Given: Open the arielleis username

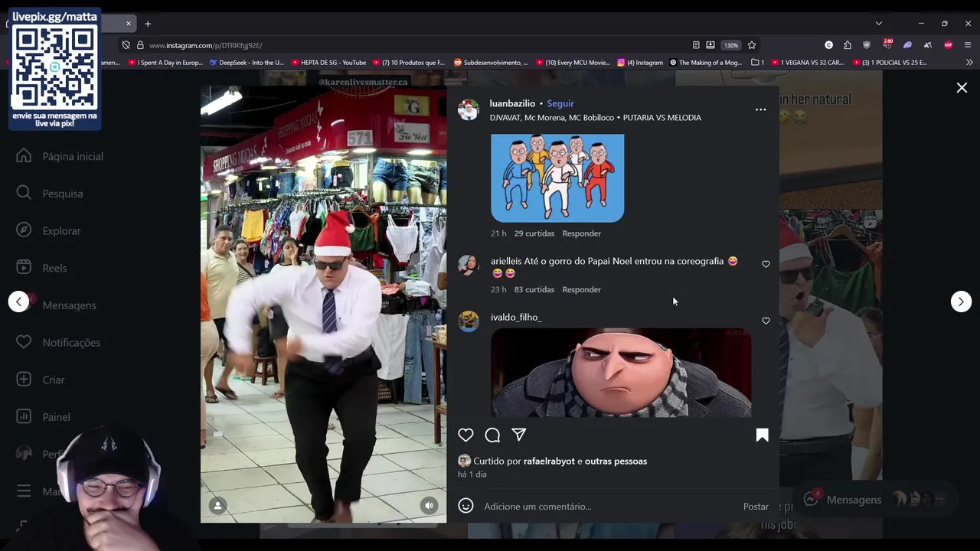Looking at the screenshot, I should [506, 261].
